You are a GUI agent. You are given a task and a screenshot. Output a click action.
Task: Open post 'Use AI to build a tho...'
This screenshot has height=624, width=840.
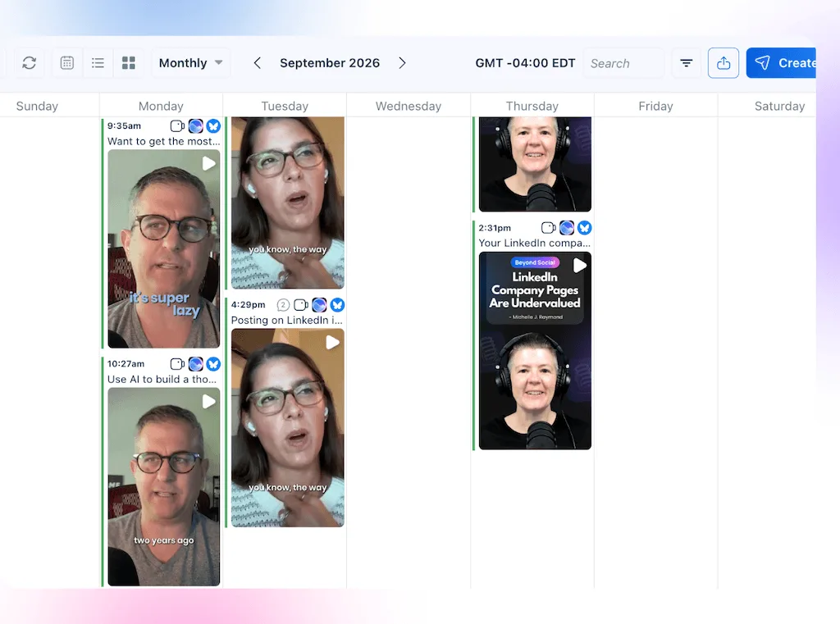[x=162, y=379]
